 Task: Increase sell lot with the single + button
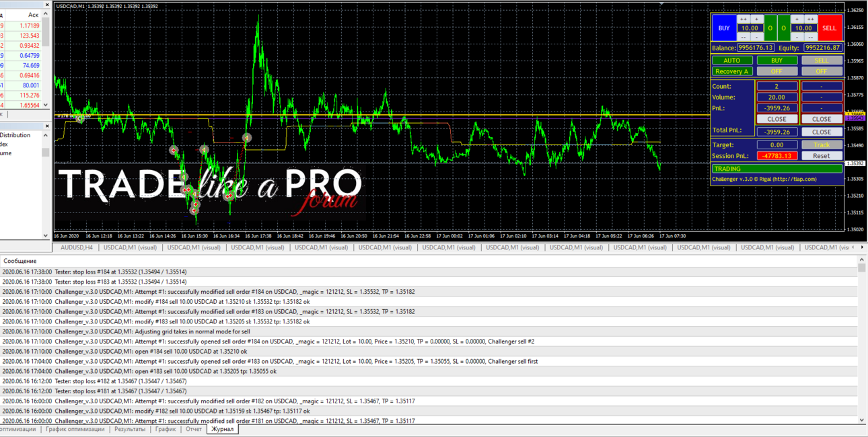pos(797,19)
